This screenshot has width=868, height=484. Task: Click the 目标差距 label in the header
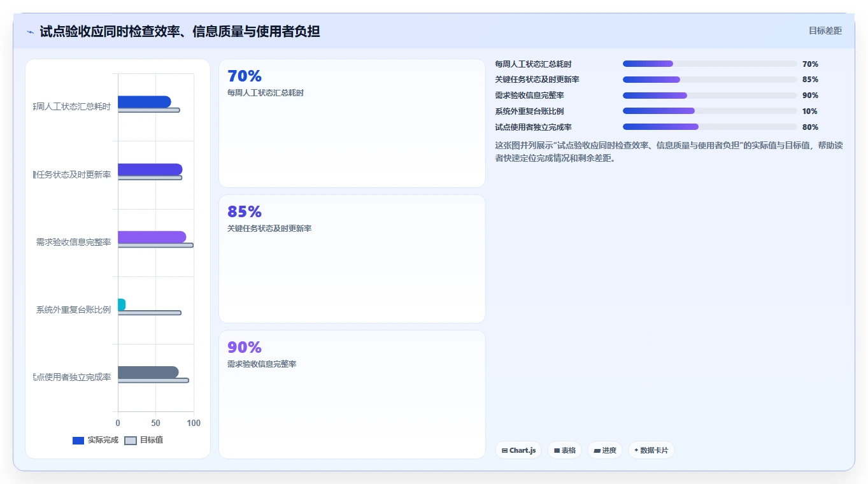point(825,31)
